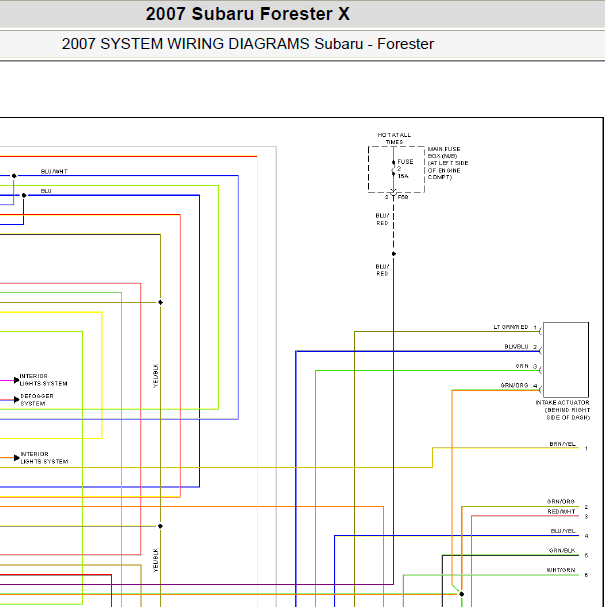
Task: Click the intake actuator component box
Action: pos(566,360)
